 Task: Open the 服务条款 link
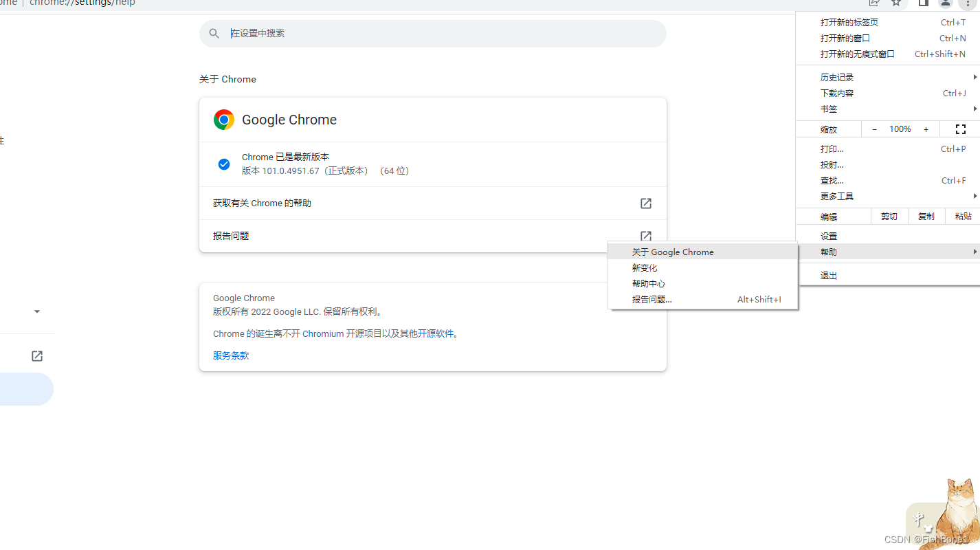coord(231,355)
